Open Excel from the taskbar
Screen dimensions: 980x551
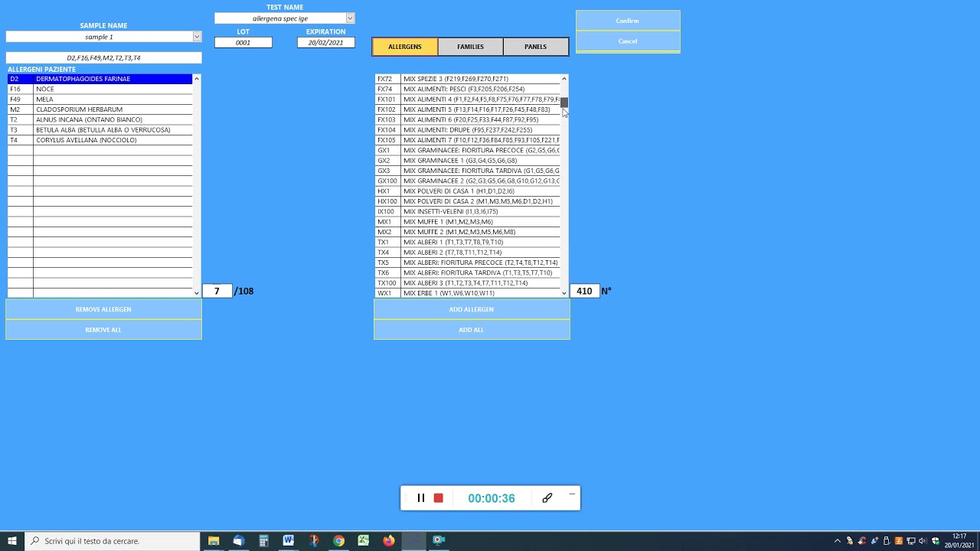click(x=364, y=541)
